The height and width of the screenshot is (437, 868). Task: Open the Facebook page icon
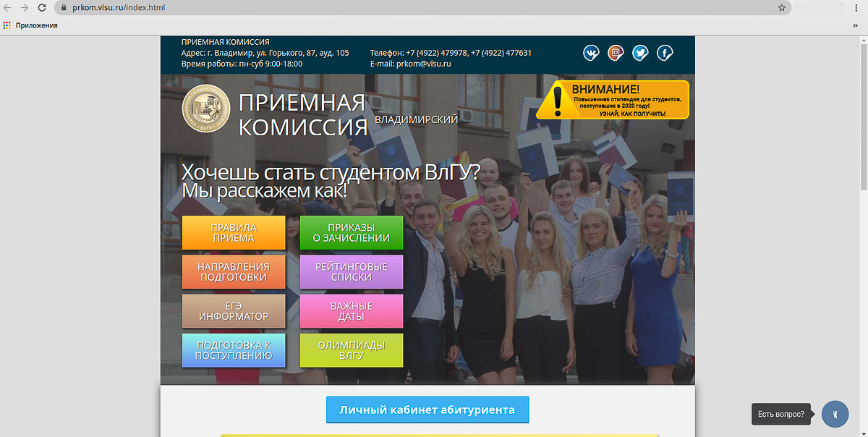click(665, 52)
